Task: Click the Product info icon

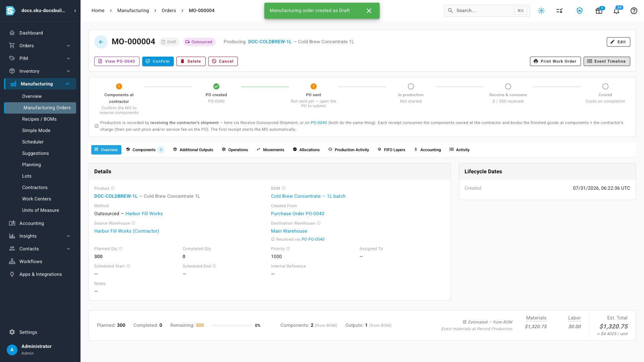Action: pos(113,188)
